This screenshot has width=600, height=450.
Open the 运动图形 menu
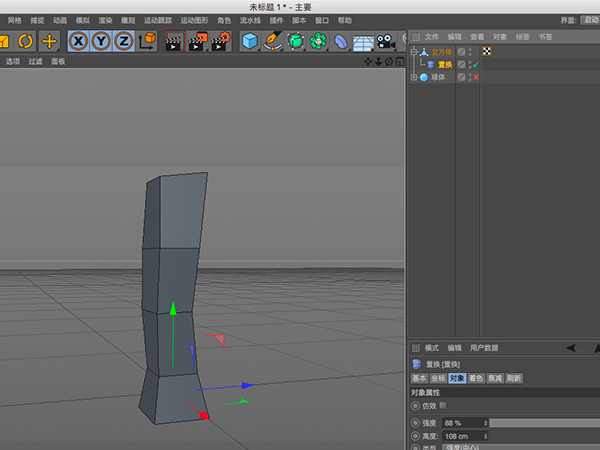194,20
